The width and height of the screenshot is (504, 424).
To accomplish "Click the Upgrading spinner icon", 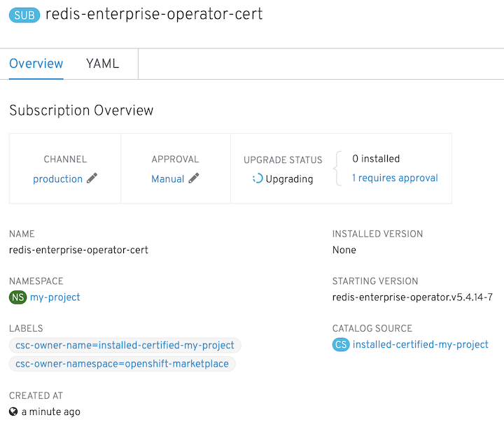I will coord(258,178).
